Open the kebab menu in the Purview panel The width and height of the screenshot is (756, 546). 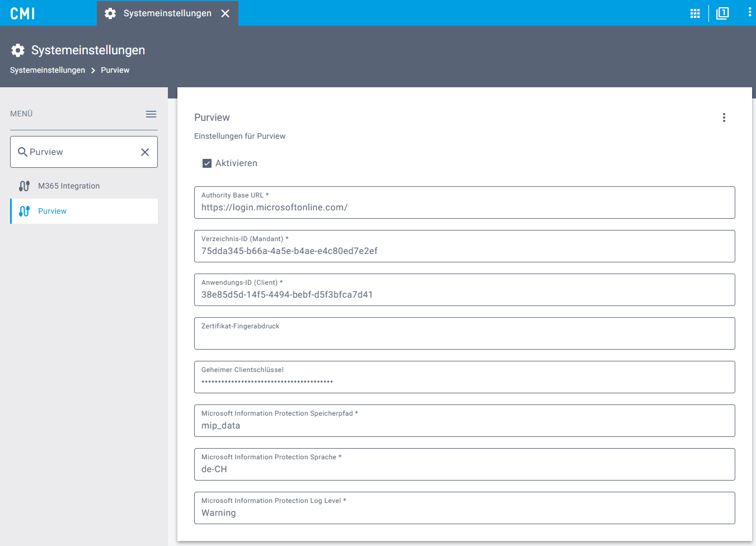pos(724,117)
